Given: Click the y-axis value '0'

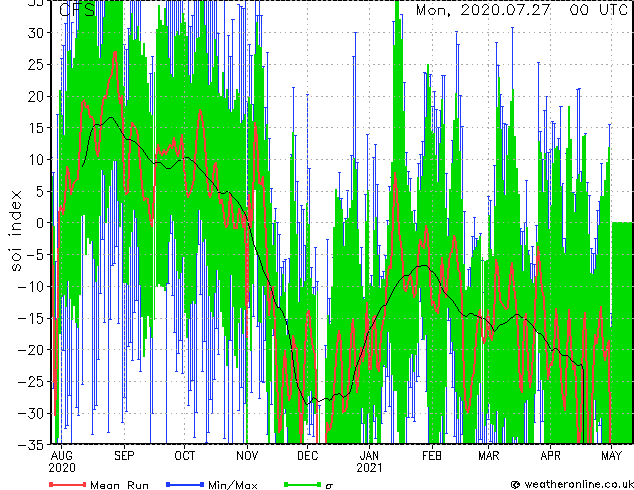Looking at the screenshot, I should 40,223.
